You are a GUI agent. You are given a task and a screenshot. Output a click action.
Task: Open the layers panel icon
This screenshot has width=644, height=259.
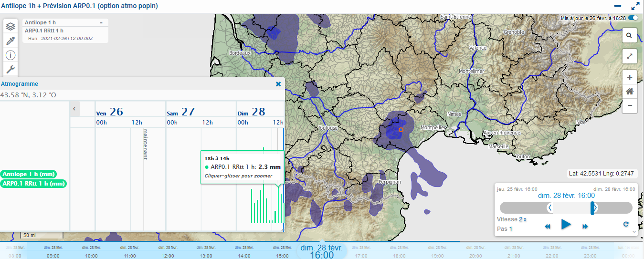point(11,27)
